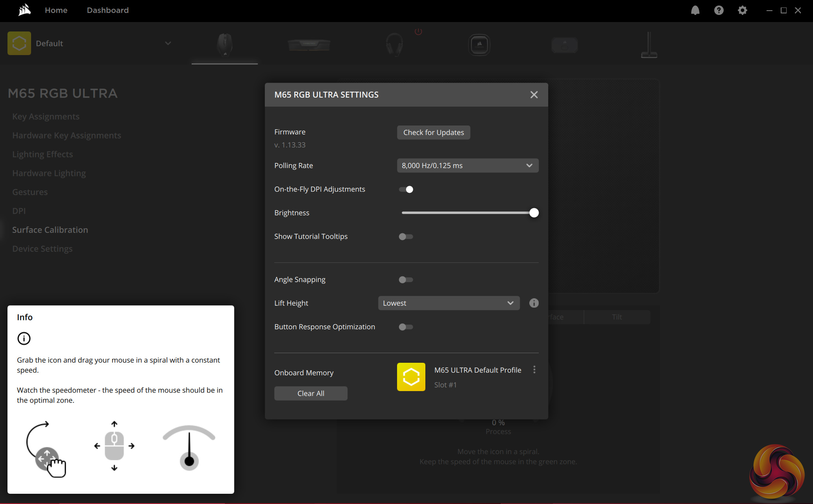This screenshot has height=504, width=813.
Task: Click the Lift Height info icon
Action: [534, 303]
